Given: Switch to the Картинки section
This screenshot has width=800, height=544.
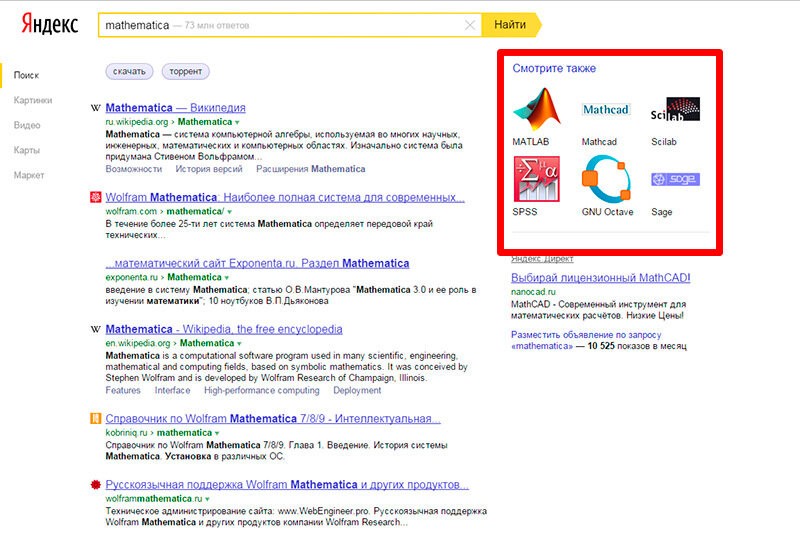Looking at the screenshot, I should click(33, 100).
